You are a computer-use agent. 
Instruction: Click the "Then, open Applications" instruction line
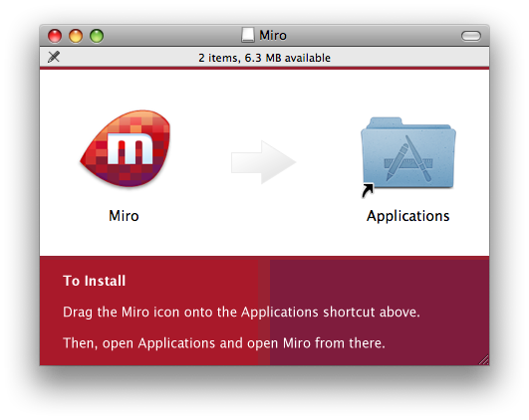tap(224, 343)
